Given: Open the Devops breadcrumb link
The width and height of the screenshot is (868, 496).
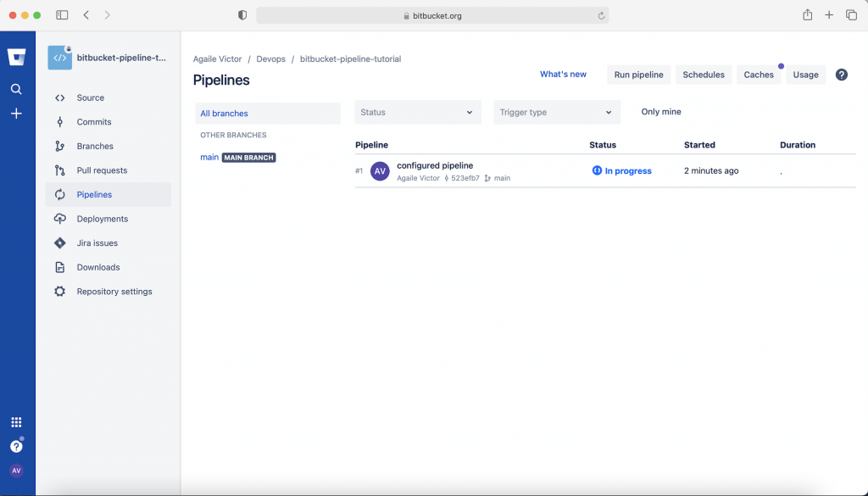Looking at the screenshot, I should [x=270, y=59].
